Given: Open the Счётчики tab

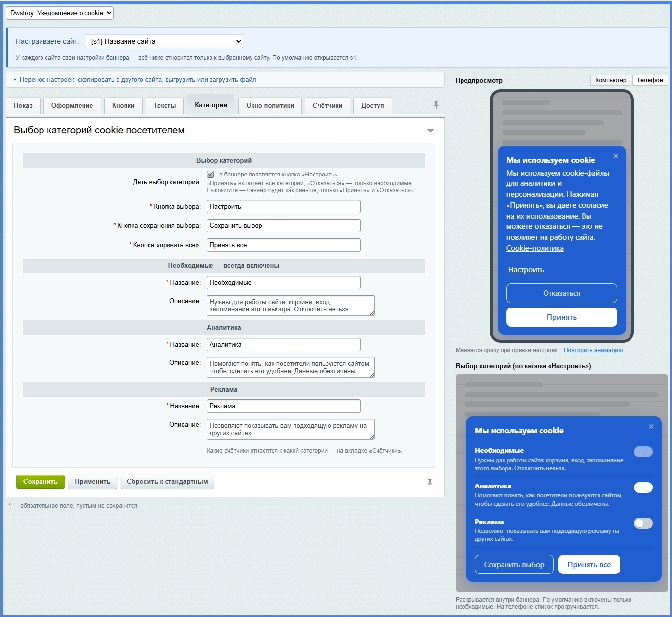Looking at the screenshot, I should pyautogui.click(x=328, y=106).
